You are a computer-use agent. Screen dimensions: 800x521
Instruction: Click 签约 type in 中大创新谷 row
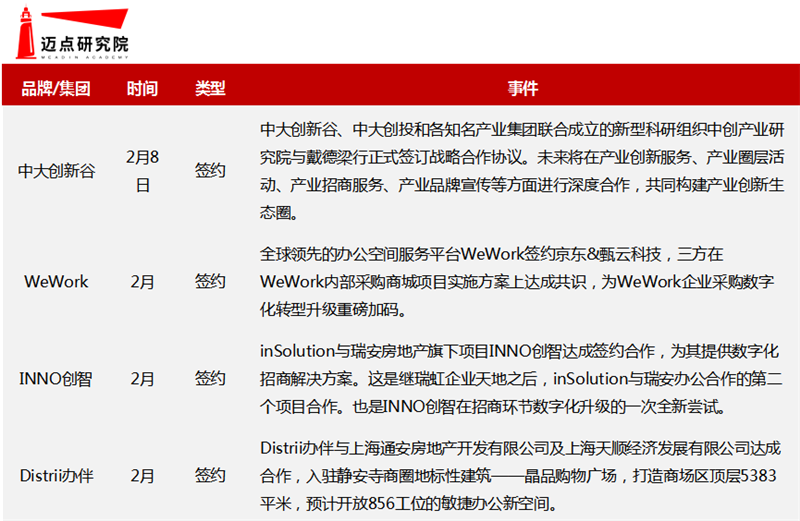pos(210,170)
